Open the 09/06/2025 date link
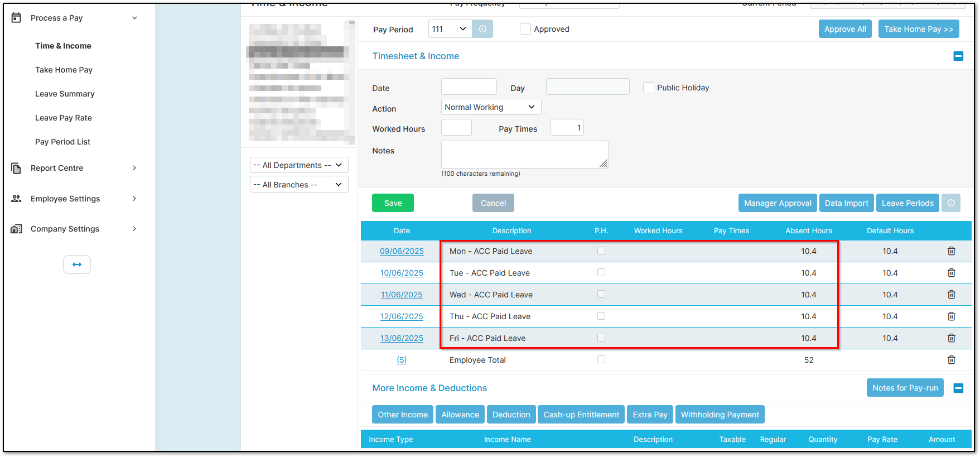 tap(402, 251)
